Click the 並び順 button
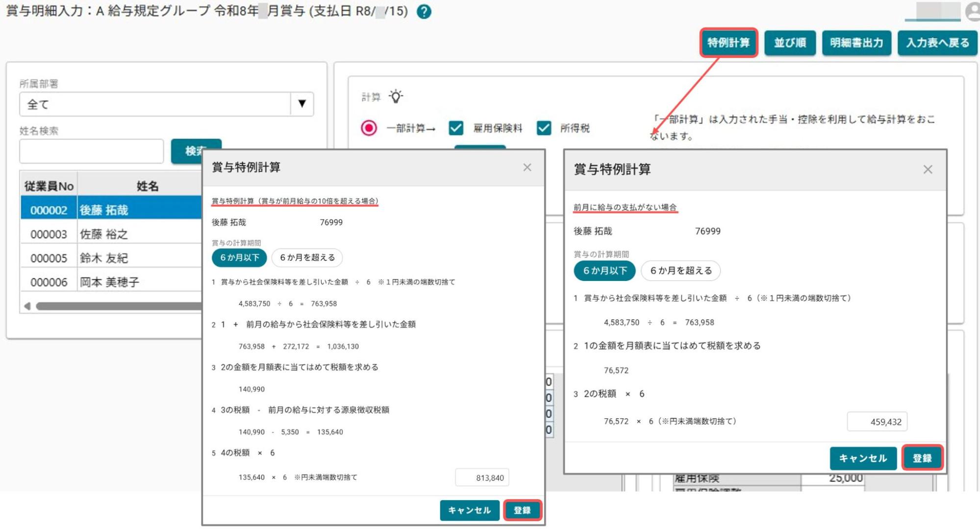This screenshot has height=529, width=980. point(790,43)
